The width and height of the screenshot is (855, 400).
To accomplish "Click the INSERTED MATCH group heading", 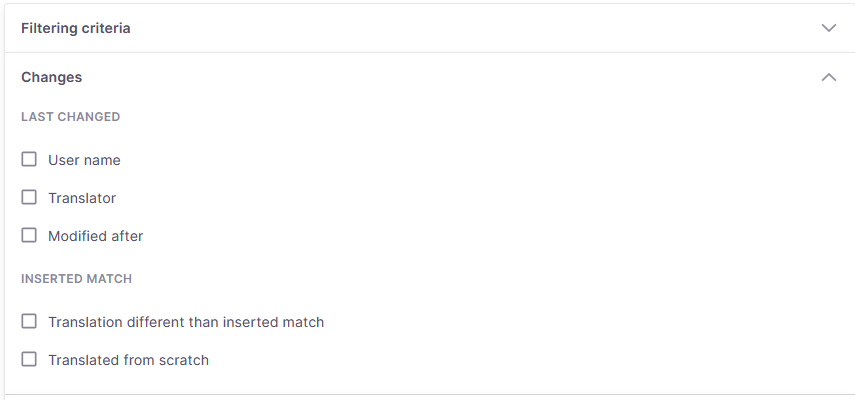I will (x=76, y=279).
